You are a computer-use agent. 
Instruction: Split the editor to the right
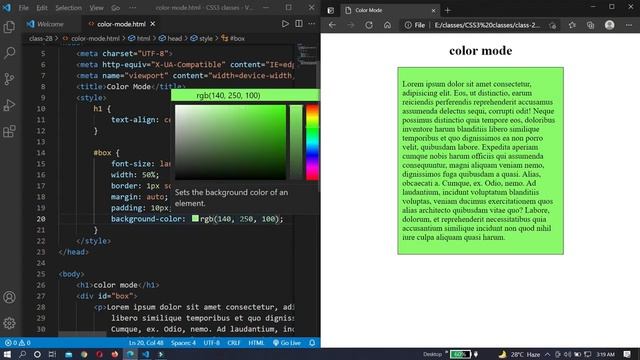[x=299, y=24]
